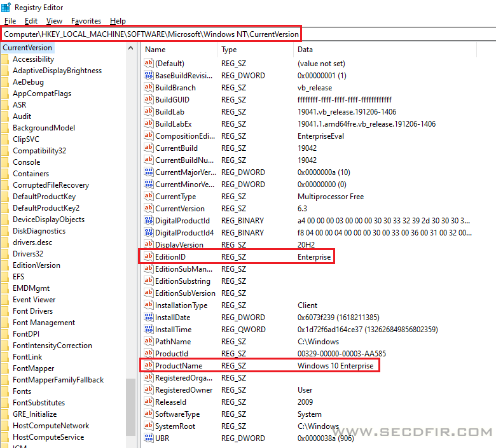Click the InstallTime QWORD icon
Viewport: 496px width, 448px height.
click(x=149, y=329)
